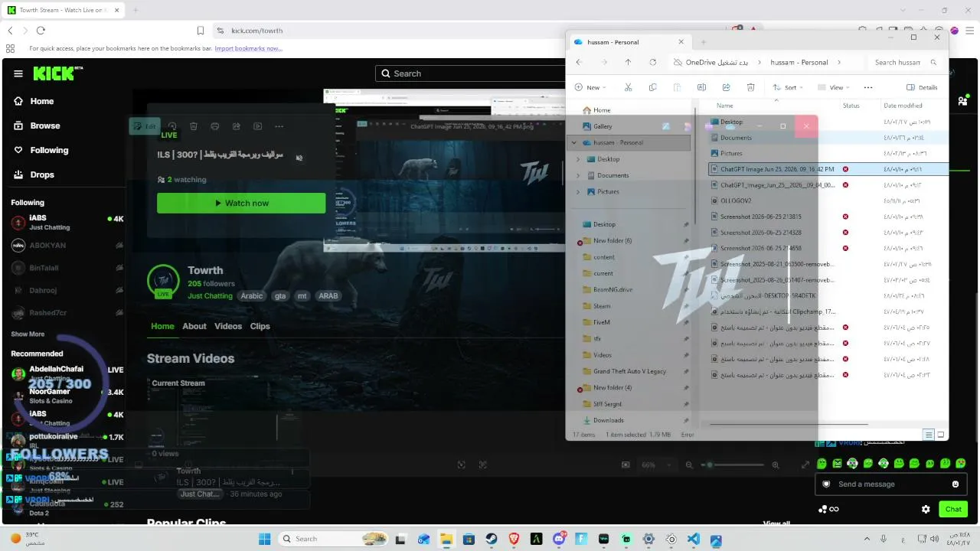Expand the address bar chevron after hussam - Personal
Screen dimensions: 980x551
839,63
